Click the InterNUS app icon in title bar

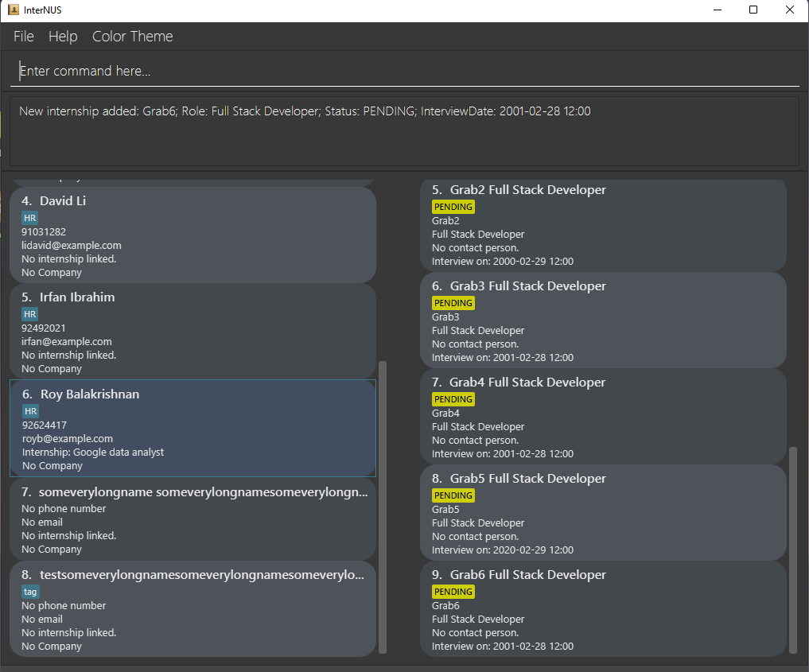coord(14,10)
